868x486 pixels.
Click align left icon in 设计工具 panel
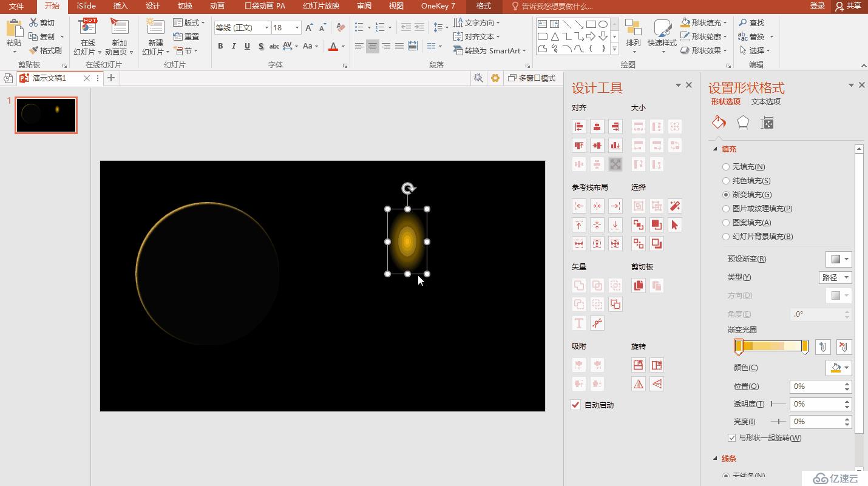click(579, 127)
